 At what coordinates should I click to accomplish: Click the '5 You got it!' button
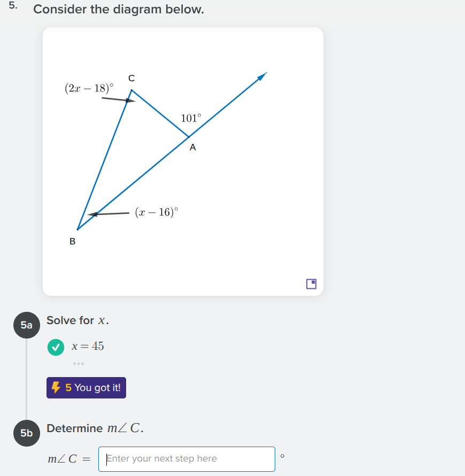click(x=86, y=387)
